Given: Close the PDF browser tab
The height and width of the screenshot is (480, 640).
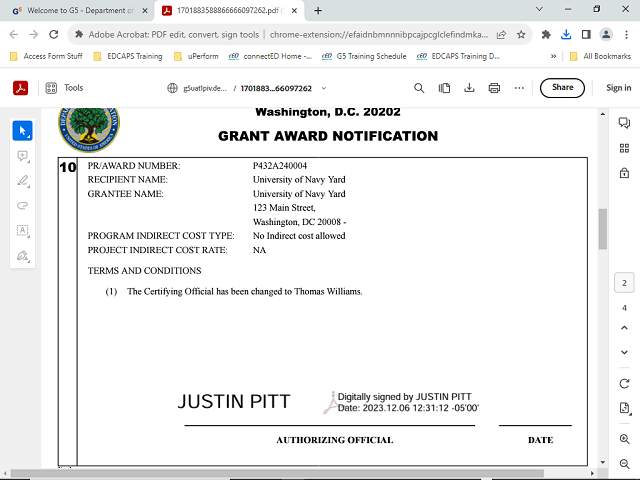Looking at the screenshot, I should 294,11.
